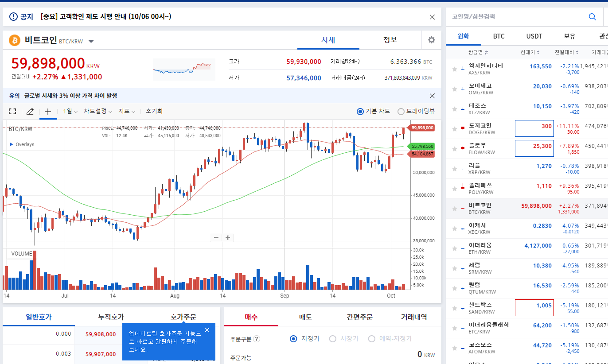Switch to the 호가주문 tab
Viewport: 608px width, 364px height.
(183, 317)
